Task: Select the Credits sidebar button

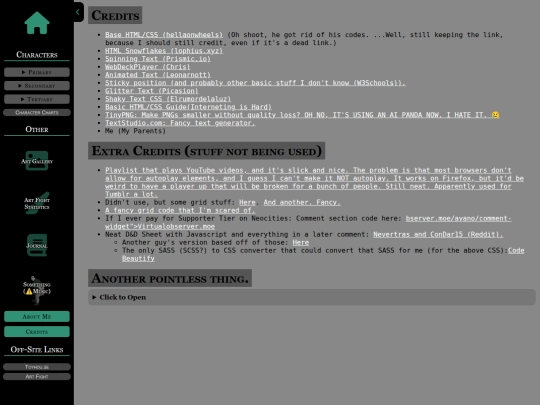Action: tap(37, 332)
